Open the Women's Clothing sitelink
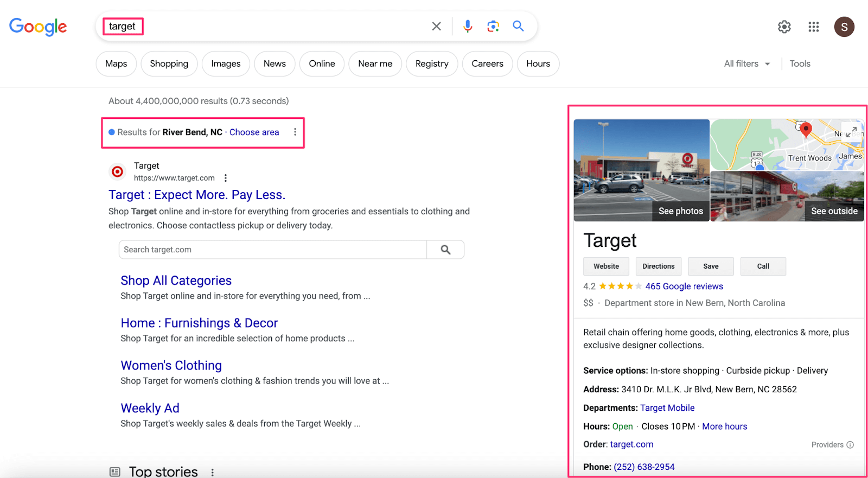Screen dimensions: 868x478 click(x=171, y=365)
